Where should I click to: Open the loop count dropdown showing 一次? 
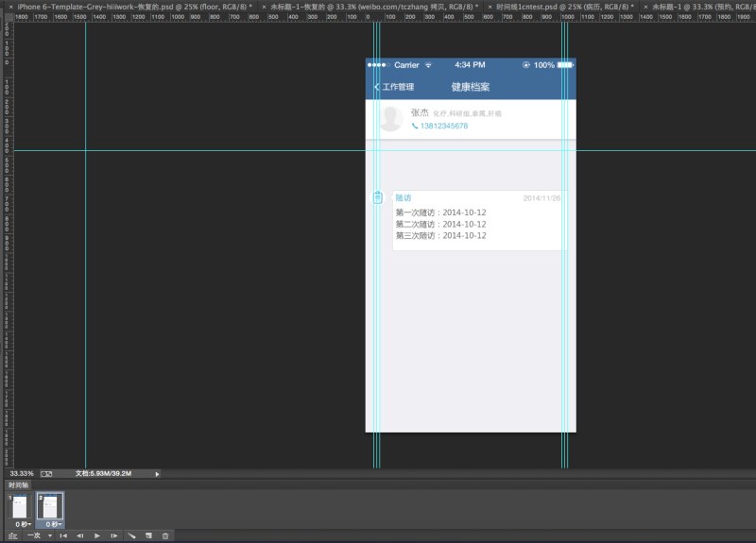(x=40, y=535)
